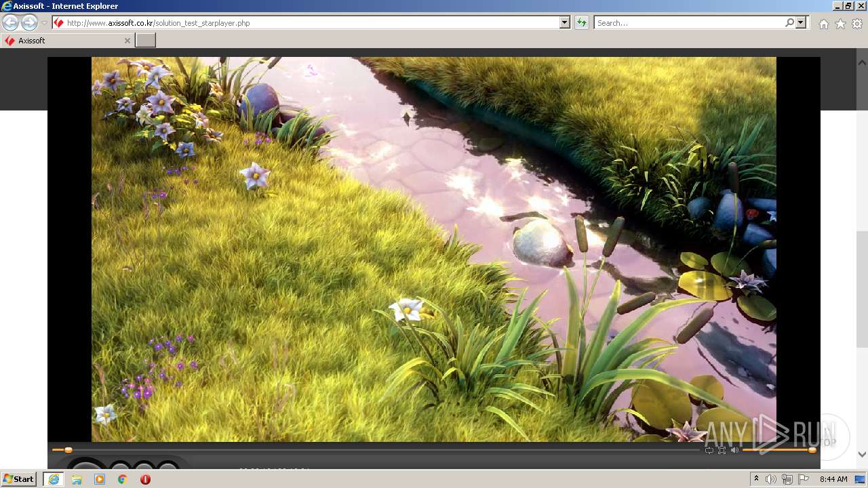Open the red Opera icon on taskbar
Screen dimensions: 868x488
[145, 479]
